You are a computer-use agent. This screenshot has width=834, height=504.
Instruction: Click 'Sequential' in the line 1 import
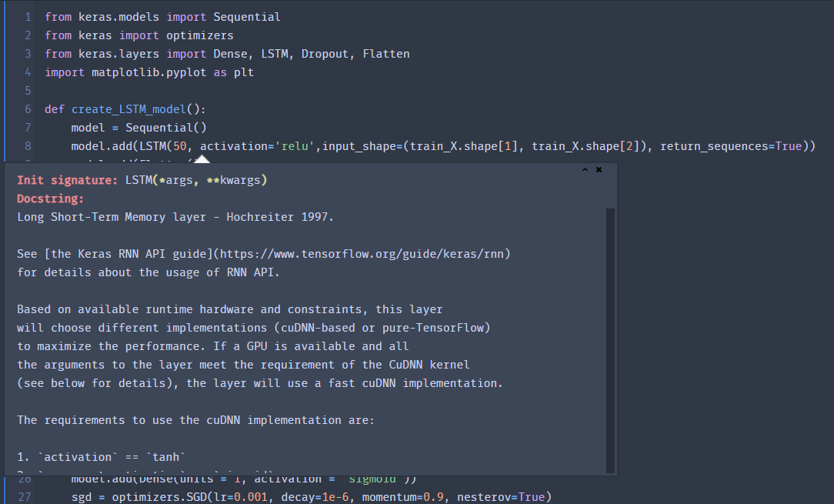tap(247, 17)
